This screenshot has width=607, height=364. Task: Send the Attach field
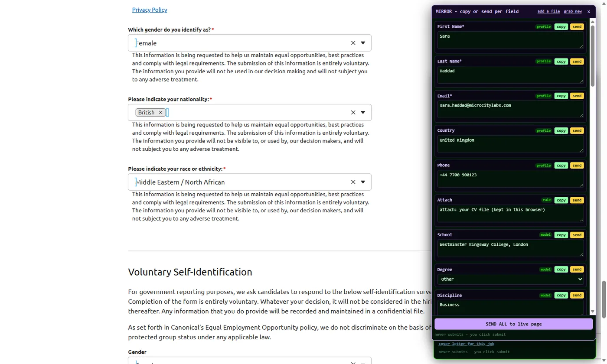click(577, 200)
